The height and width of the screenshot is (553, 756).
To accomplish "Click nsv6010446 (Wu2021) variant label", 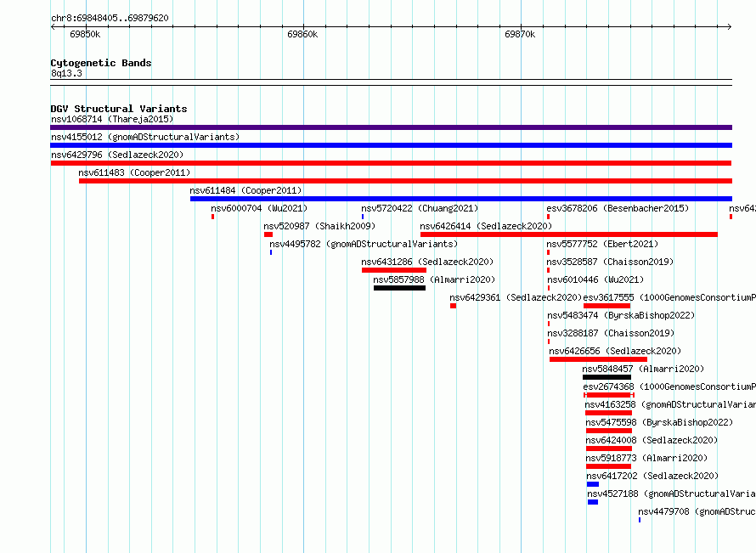I will pos(595,279).
